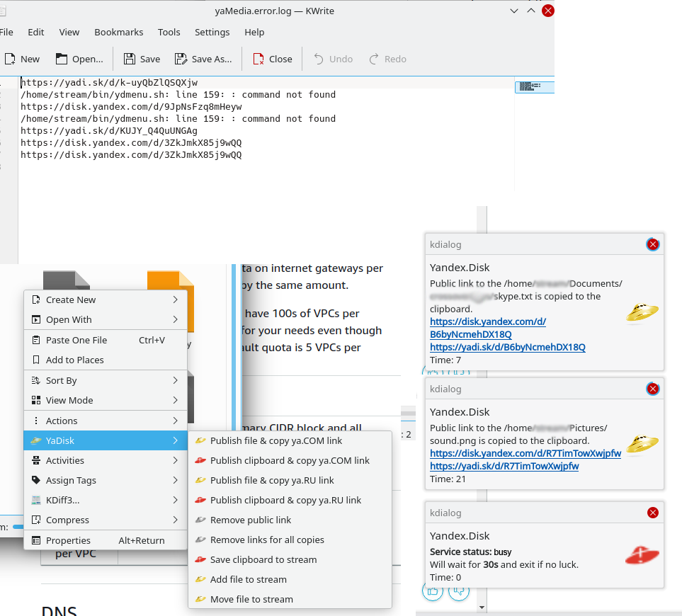Click the orange file thumbnail in file manager

click(x=171, y=280)
